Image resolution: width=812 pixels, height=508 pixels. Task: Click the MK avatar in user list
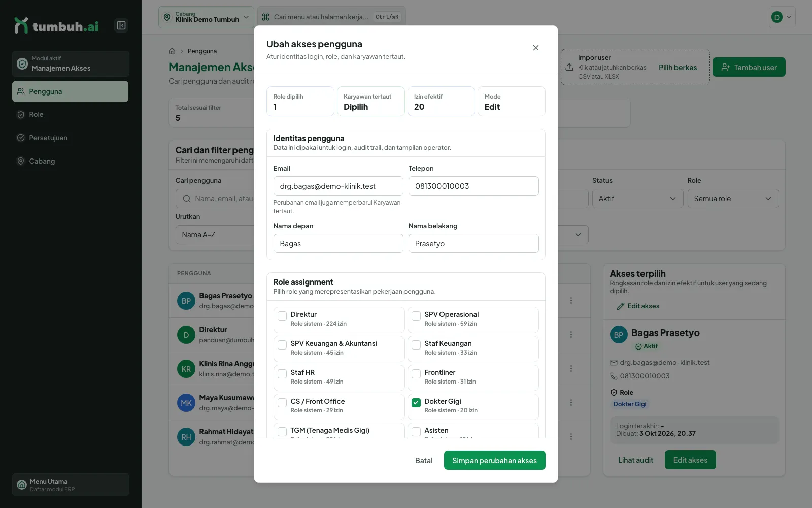pos(186,403)
